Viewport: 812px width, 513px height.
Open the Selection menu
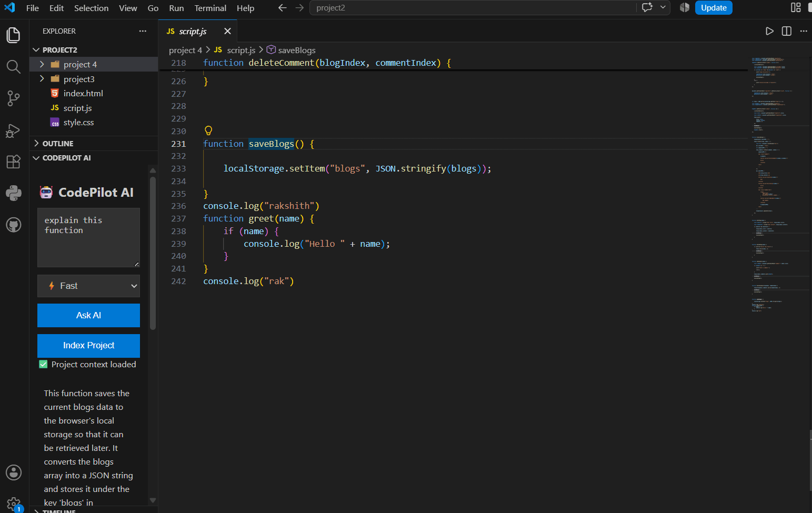pyautogui.click(x=91, y=8)
